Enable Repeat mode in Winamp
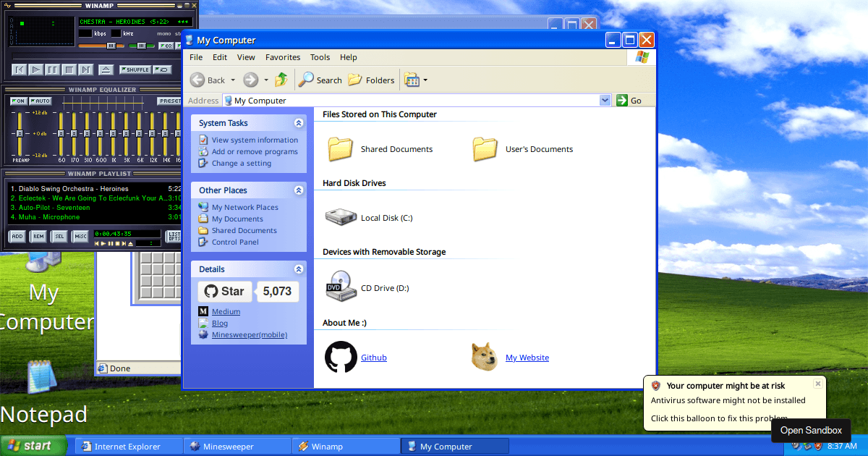 click(x=161, y=69)
